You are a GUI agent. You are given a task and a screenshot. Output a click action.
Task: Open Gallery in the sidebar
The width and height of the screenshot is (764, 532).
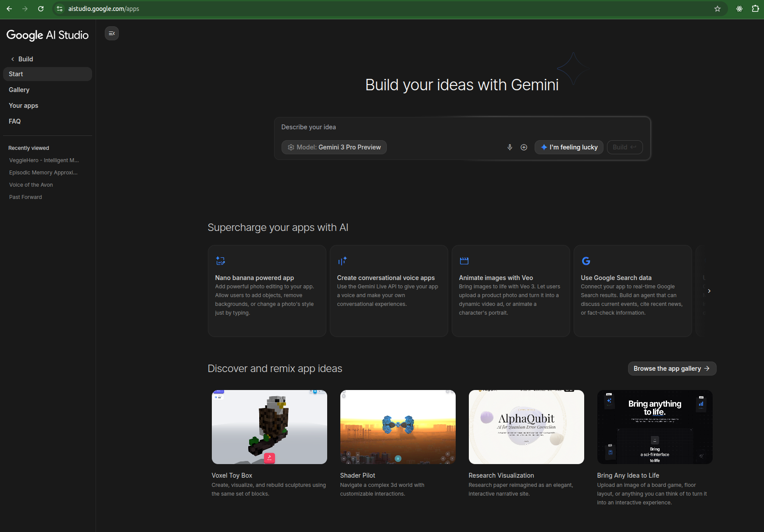[x=19, y=90]
